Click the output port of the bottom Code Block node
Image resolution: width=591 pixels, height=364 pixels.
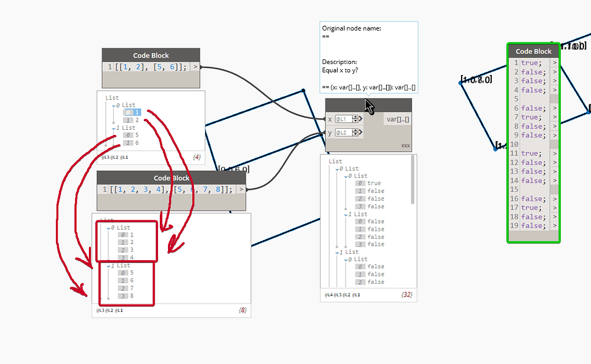click(x=241, y=189)
